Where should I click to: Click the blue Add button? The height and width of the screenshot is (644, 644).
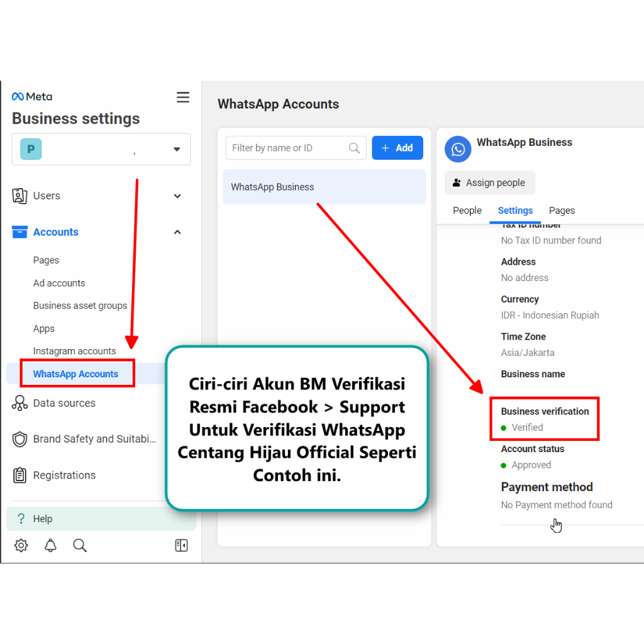click(397, 148)
